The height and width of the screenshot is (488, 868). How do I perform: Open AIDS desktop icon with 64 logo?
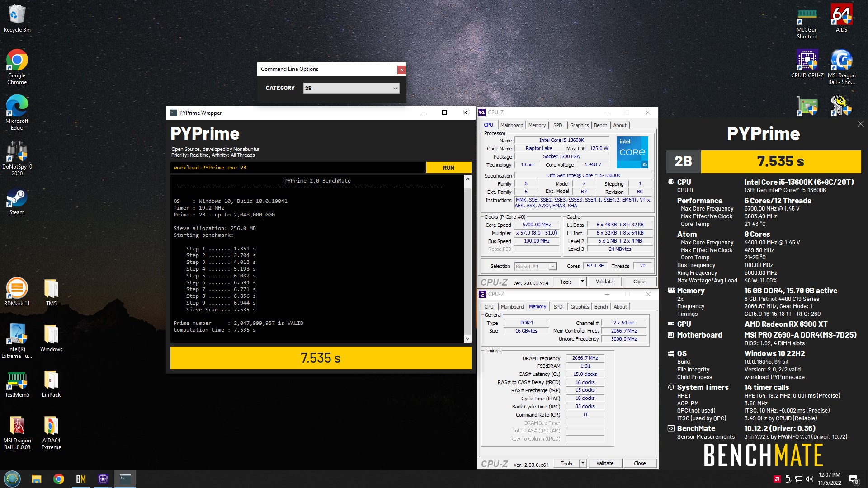click(x=841, y=18)
